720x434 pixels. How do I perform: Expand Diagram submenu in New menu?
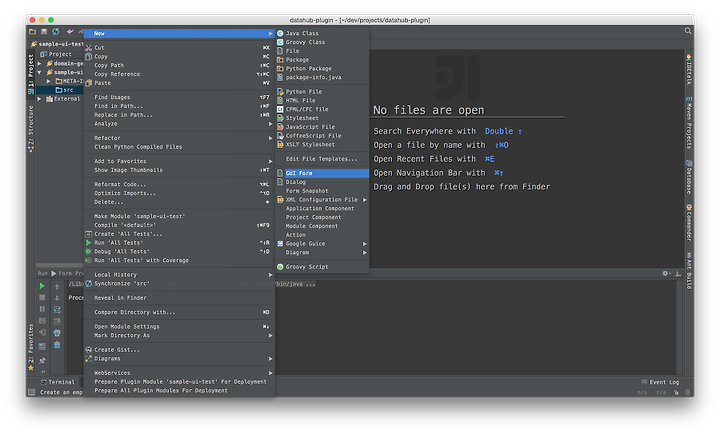click(x=322, y=252)
